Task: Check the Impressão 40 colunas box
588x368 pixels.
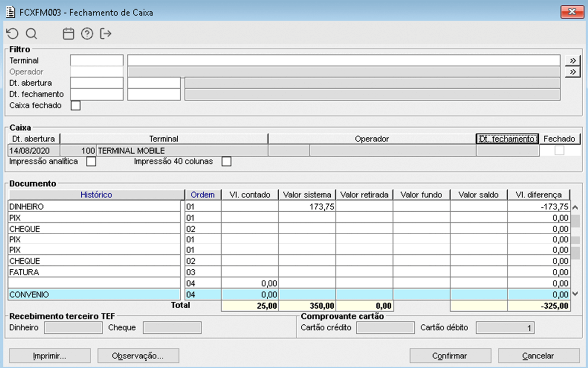Action: coord(227,161)
